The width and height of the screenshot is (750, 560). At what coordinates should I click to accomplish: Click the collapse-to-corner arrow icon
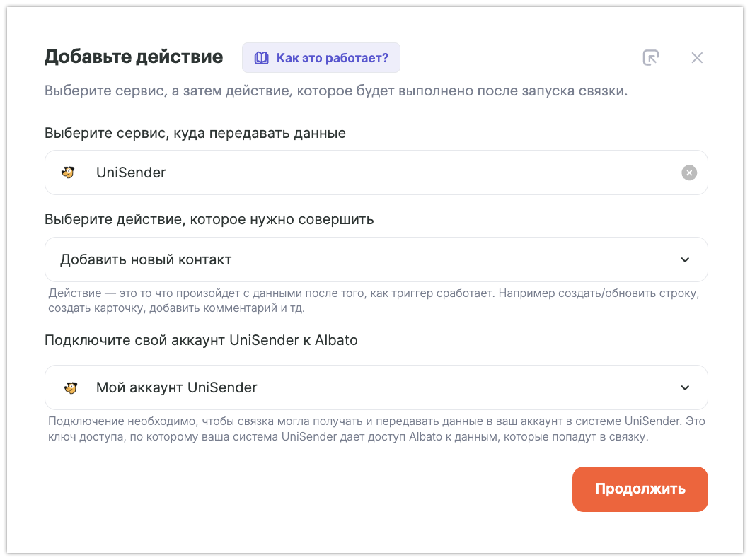(650, 58)
